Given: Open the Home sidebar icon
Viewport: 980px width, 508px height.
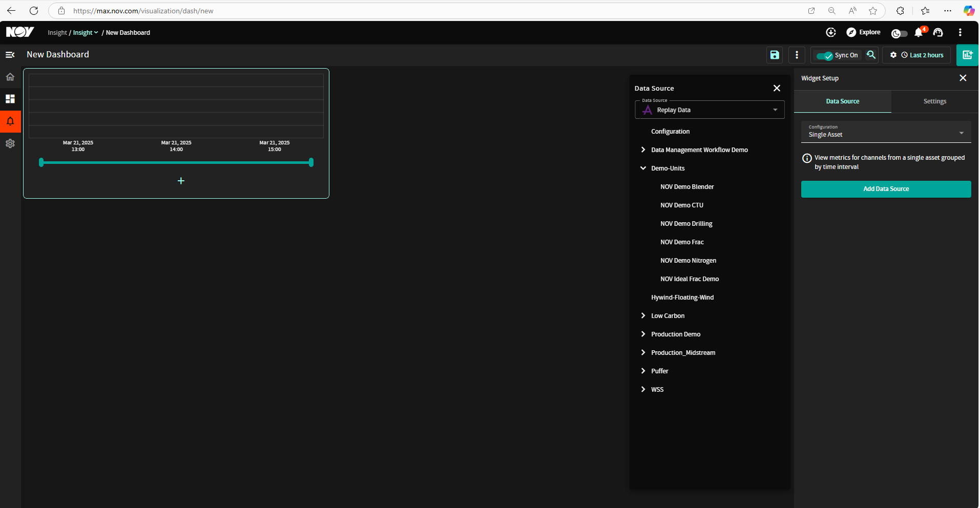Looking at the screenshot, I should [10, 77].
